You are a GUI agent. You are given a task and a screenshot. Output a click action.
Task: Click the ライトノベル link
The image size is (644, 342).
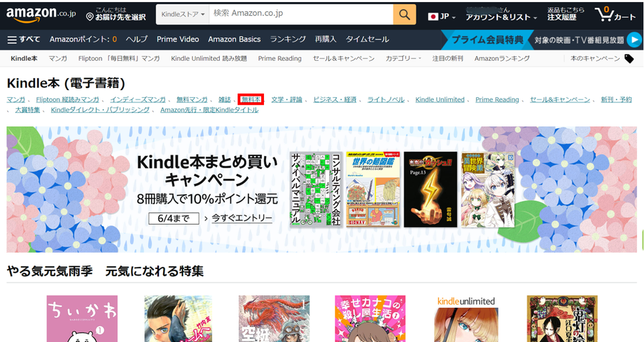pos(386,99)
